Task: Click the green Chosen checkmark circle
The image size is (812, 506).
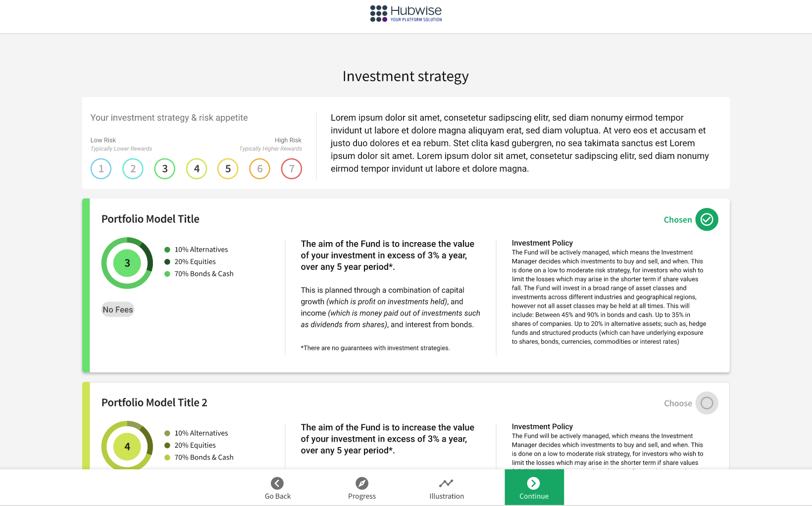Action: click(707, 219)
